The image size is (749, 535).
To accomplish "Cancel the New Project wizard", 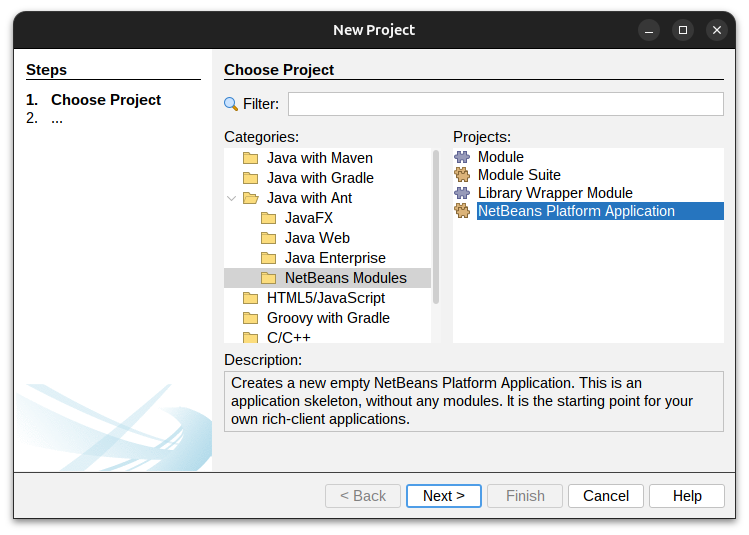I will click(x=606, y=496).
